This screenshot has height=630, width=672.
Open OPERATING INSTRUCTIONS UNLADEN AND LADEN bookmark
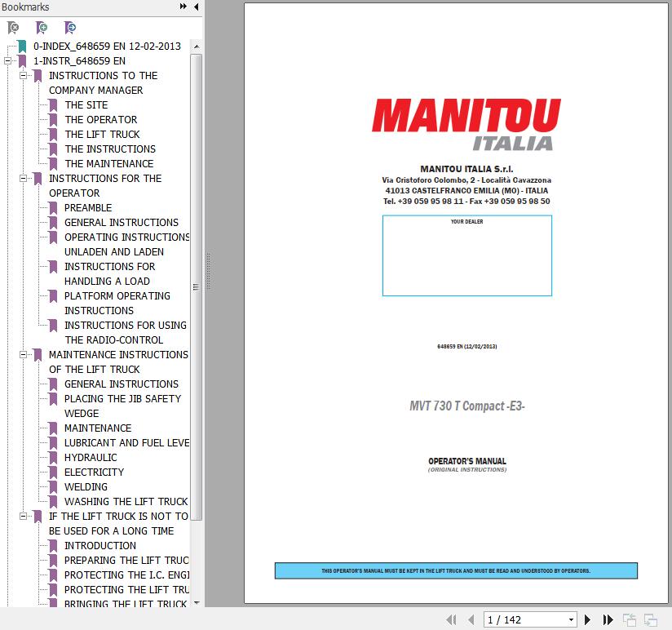[x=127, y=245]
